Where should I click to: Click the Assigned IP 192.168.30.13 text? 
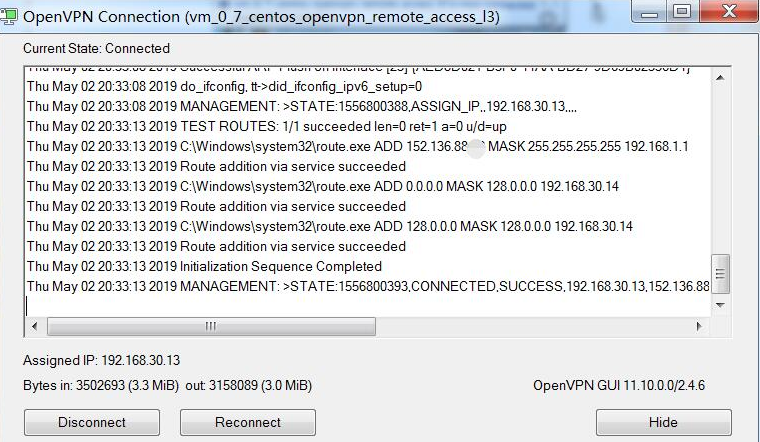coord(101,360)
